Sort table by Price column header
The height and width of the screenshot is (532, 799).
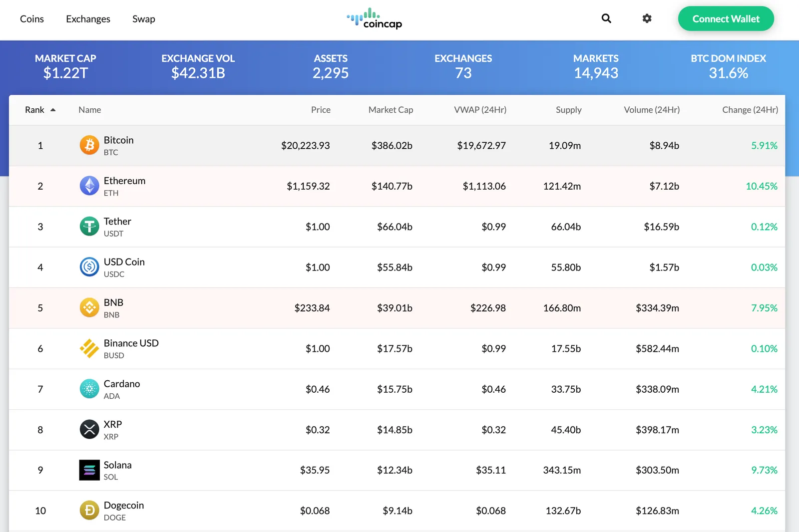(x=321, y=110)
